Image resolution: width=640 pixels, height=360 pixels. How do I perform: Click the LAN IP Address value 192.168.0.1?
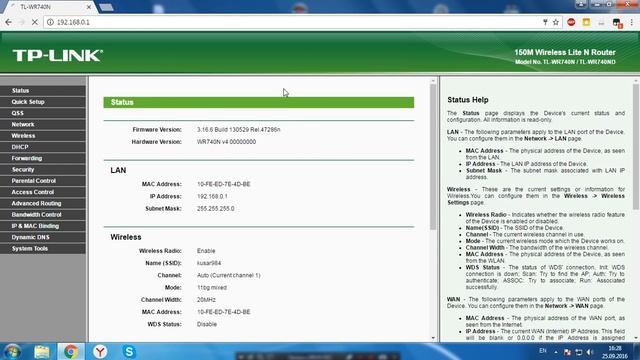tap(212, 196)
